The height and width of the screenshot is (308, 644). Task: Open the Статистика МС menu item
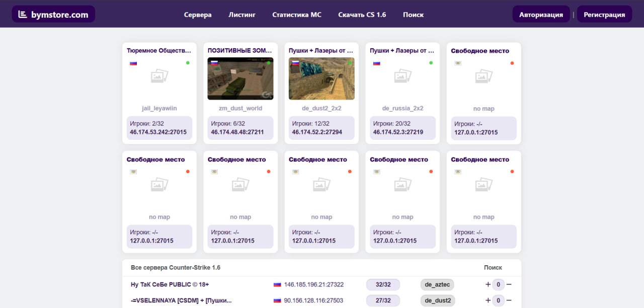(x=296, y=15)
